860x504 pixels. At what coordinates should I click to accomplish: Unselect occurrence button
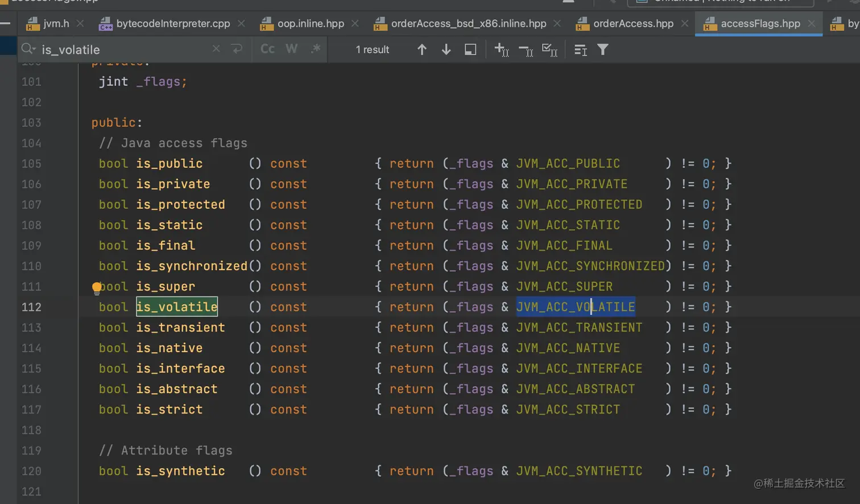tap(526, 50)
